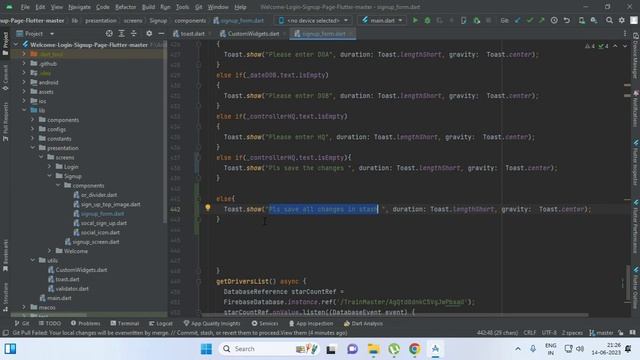Open the Tools menu
The image size is (640, 360).
[x=182, y=7]
